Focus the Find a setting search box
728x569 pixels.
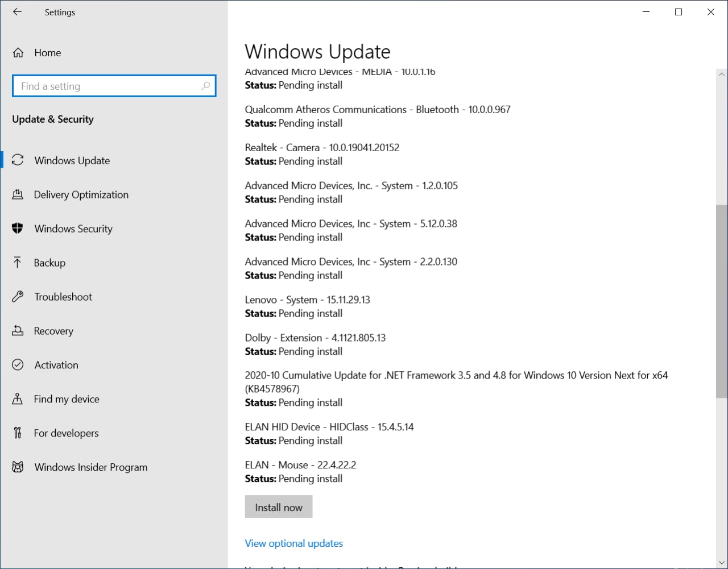click(114, 86)
